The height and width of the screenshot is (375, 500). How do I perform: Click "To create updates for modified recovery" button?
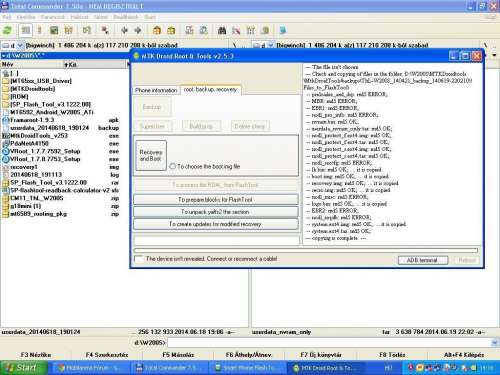(216, 224)
